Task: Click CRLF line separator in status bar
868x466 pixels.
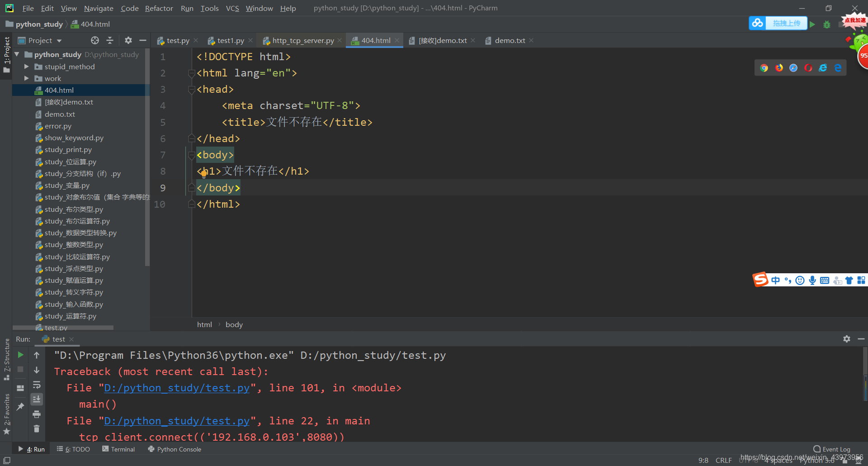Action: point(724,460)
